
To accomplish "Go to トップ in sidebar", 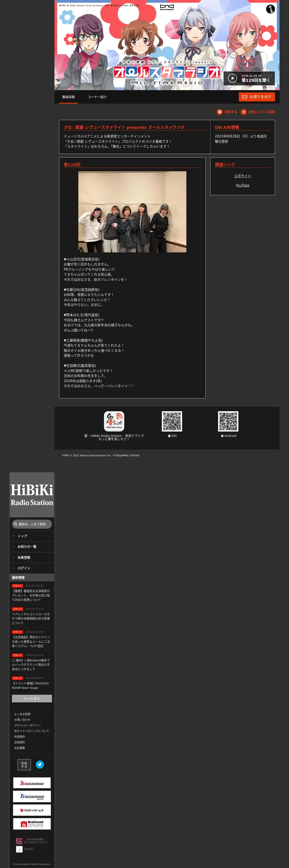I will click(x=32, y=536).
